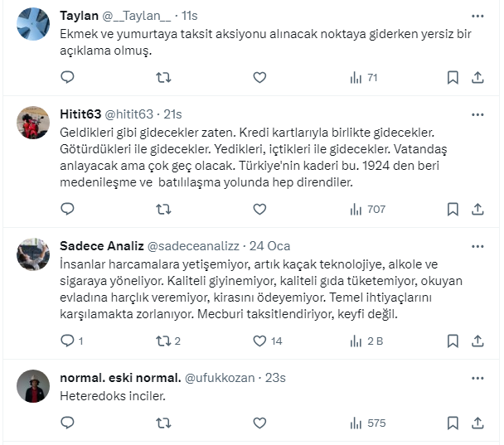
Task: Share the tweet by @ufukkozan
Action: pyautogui.click(x=477, y=423)
